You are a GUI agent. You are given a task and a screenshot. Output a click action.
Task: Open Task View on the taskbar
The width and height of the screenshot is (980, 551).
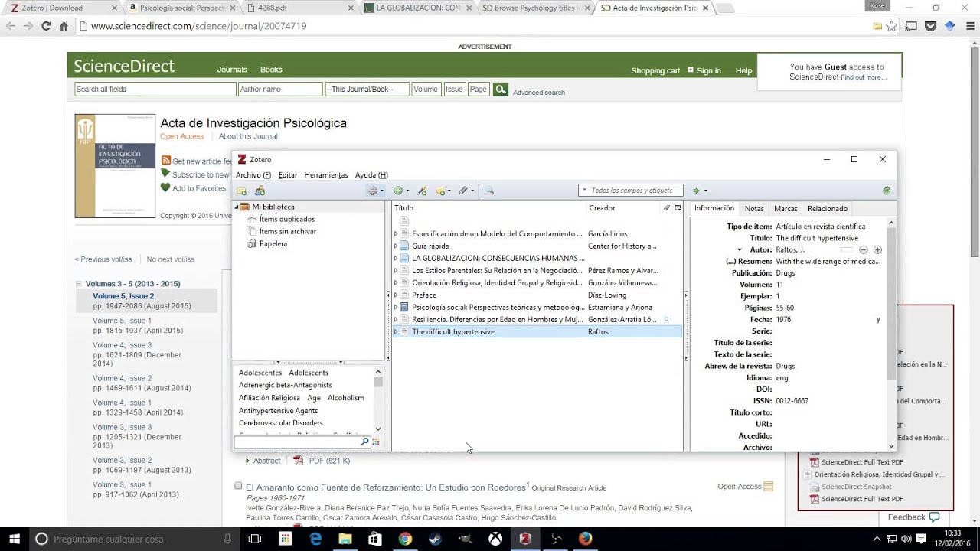pyautogui.click(x=255, y=539)
